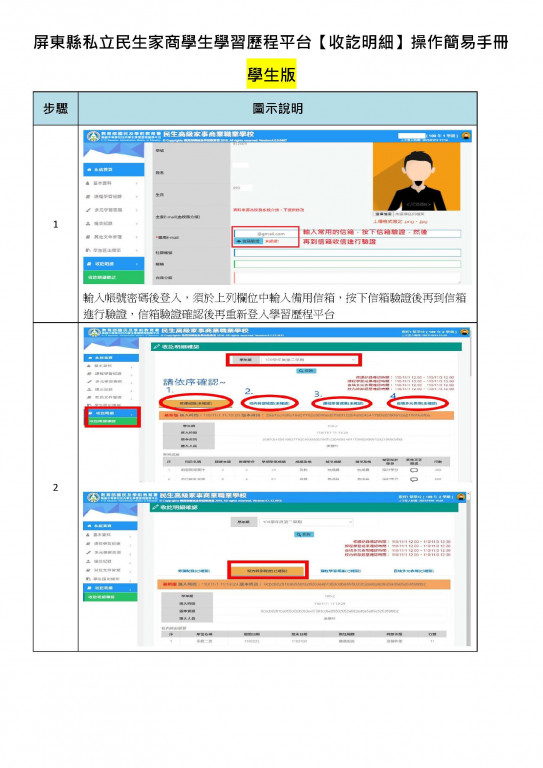Click the user avatar icon in step 1 header
Screen dimensions: 543x768
click(x=466, y=136)
